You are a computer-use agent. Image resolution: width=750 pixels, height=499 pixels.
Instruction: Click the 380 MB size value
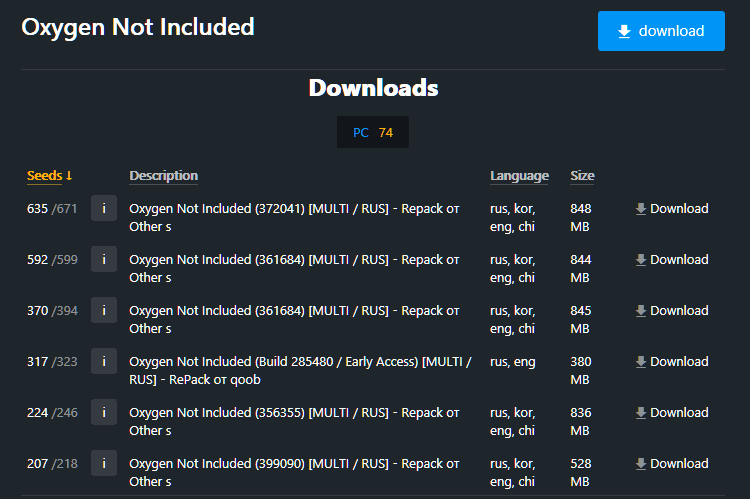(x=581, y=371)
